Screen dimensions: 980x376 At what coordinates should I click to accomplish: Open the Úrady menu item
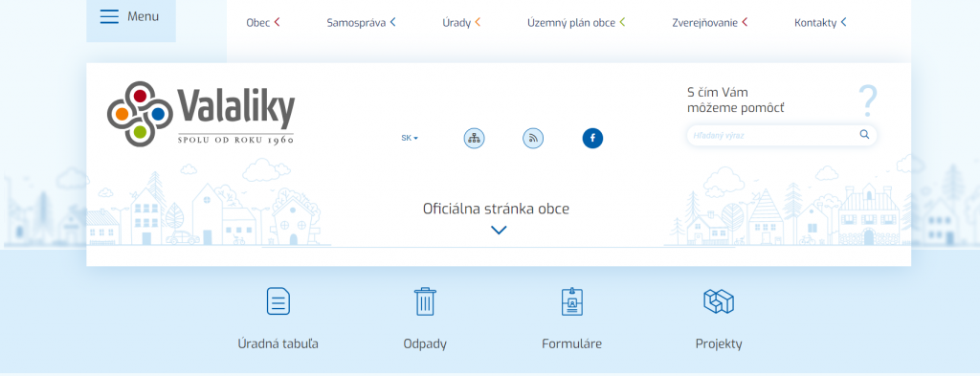(461, 23)
